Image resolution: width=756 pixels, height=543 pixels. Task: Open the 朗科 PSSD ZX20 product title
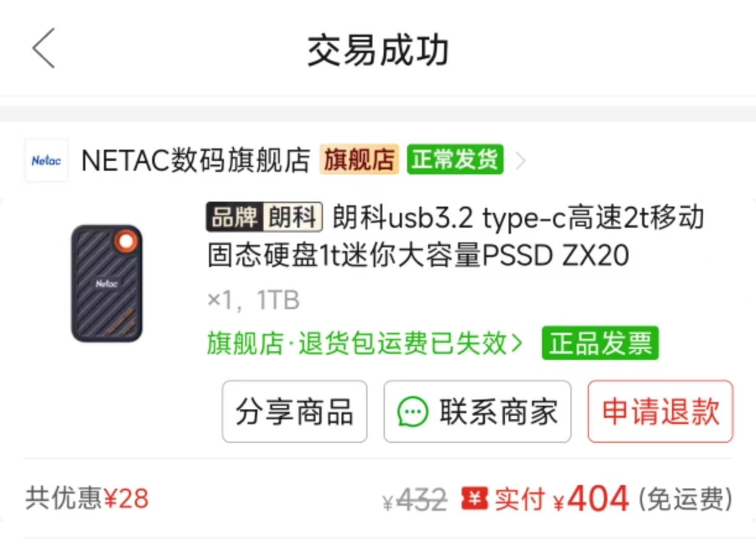pyautogui.click(x=455, y=237)
